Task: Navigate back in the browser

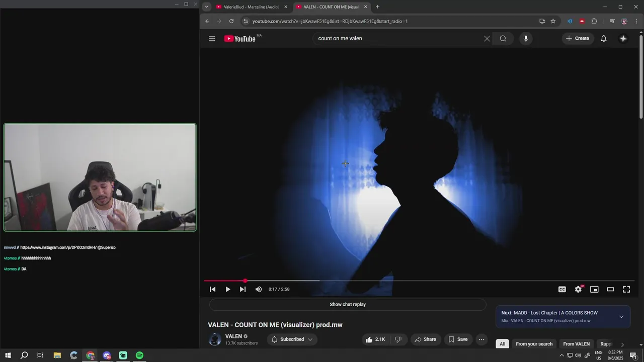Action: click(x=207, y=21)
